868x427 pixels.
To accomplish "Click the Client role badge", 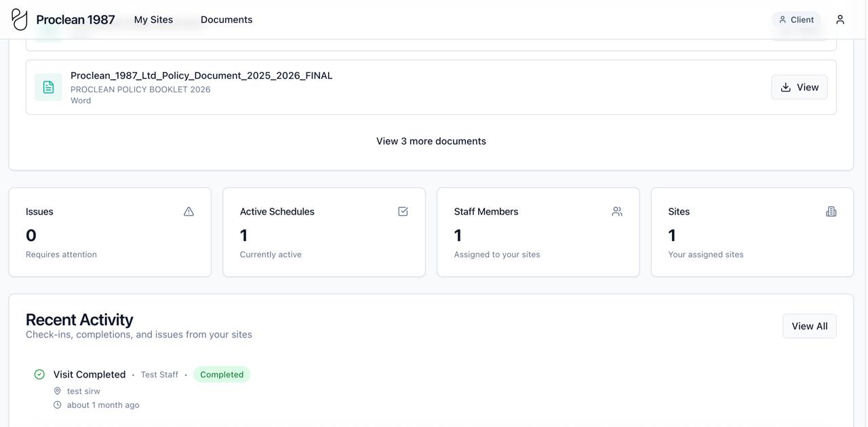I will point(796,20).
